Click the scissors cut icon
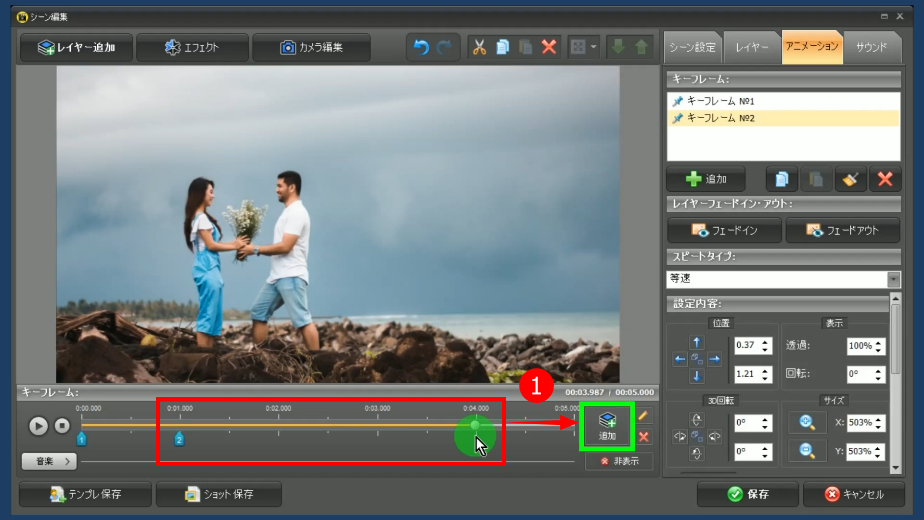 click(x=478, y=47)
